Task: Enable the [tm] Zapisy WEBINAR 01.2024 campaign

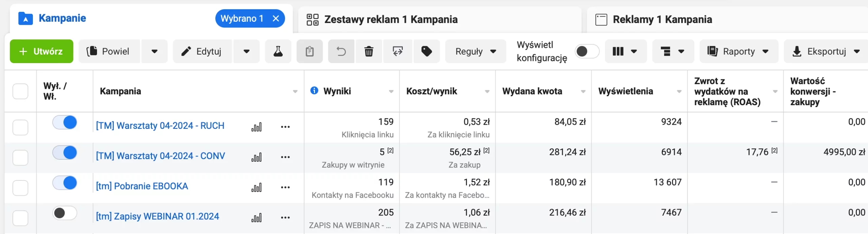Action: 64,213
